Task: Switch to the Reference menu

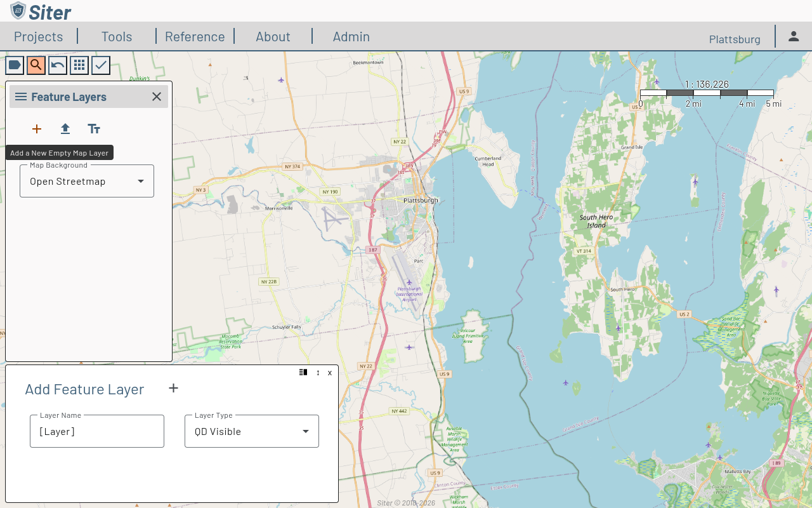Action: pos(195,36)
